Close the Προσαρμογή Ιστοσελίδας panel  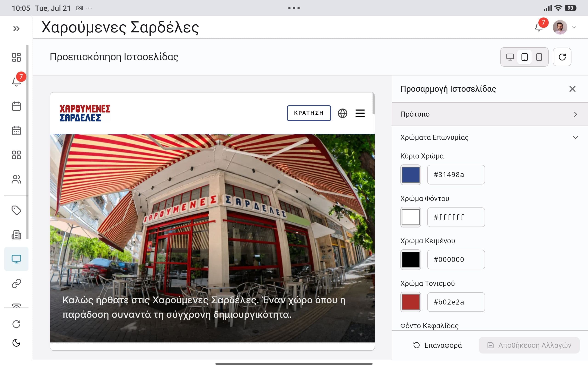coord(572,89)
